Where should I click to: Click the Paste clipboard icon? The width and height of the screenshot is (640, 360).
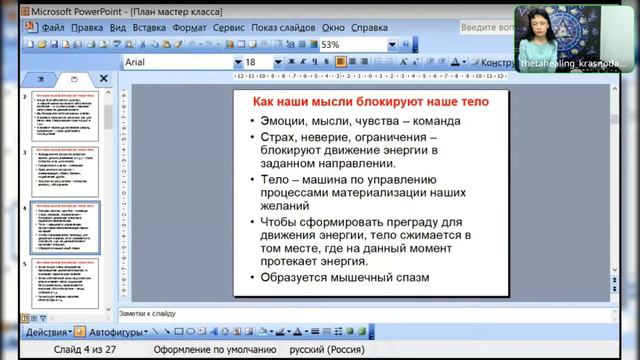tap(166, 44)
